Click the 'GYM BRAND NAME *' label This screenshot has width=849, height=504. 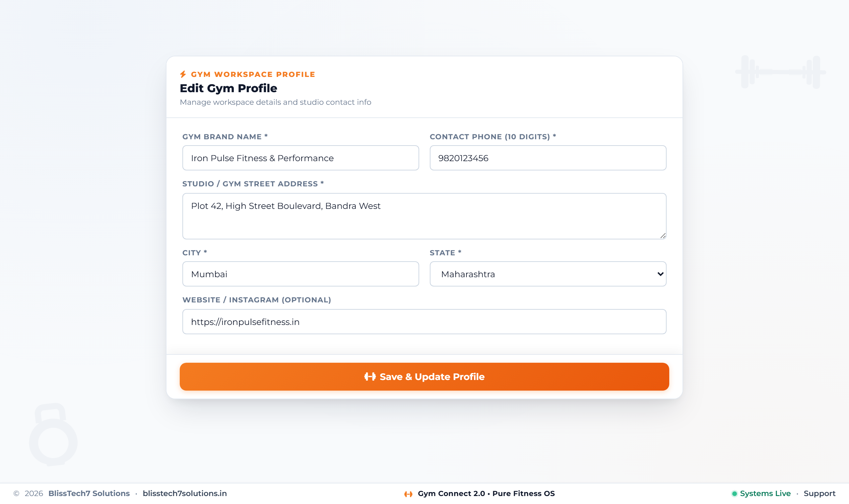click(225, 137)
